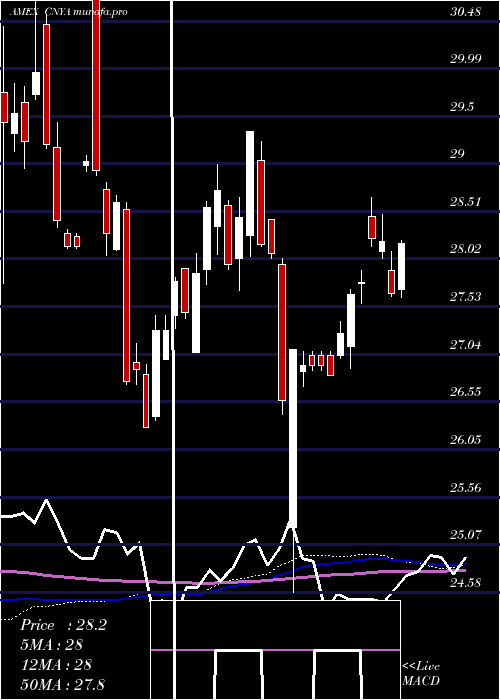This screenshot has height=700, width=500.
Task: Click the <<Live MACD label
Action: pos(421,674)
